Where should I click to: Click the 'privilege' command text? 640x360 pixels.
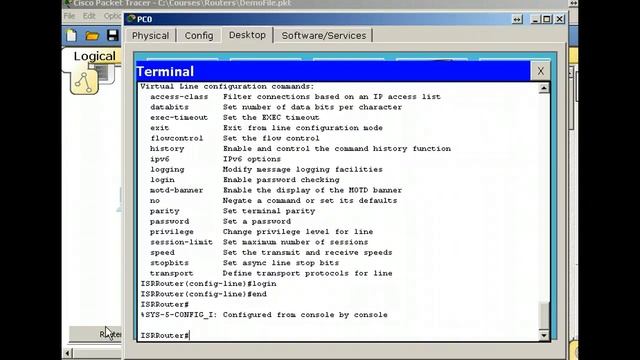[172, 232]
